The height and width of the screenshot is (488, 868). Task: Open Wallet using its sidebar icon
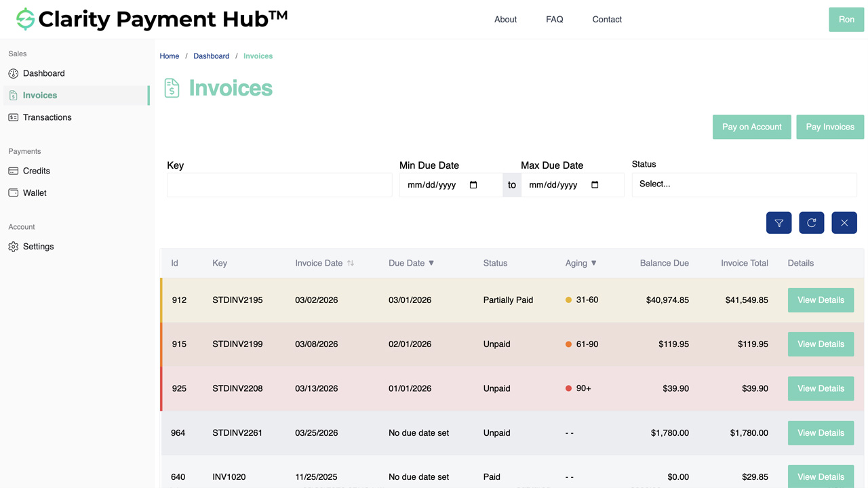13,192
